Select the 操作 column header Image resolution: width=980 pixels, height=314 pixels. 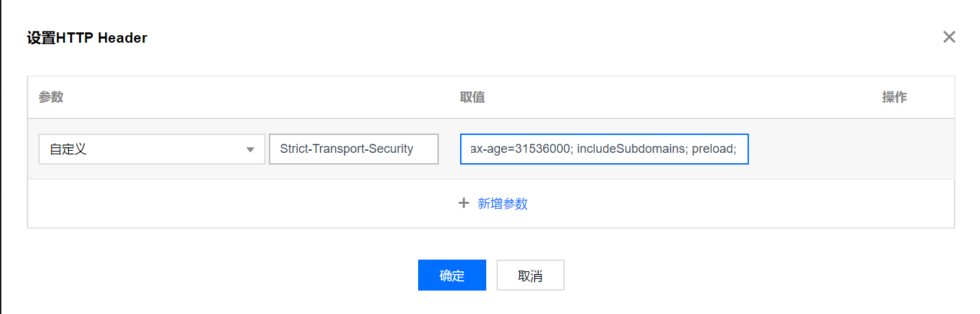tap(894, 97)
